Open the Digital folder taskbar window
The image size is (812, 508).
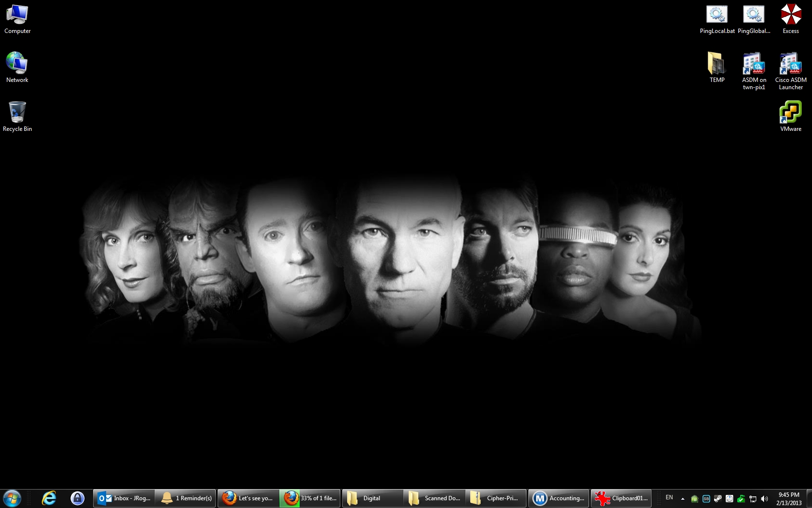coord(373,498)
